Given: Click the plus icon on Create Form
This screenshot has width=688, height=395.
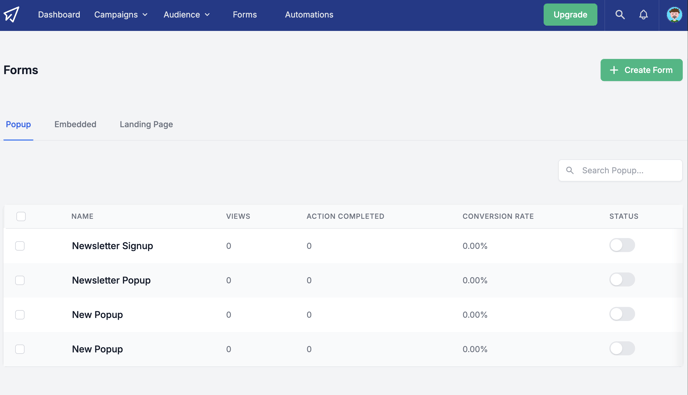Looking at the screenshot, I should [614, 70].
